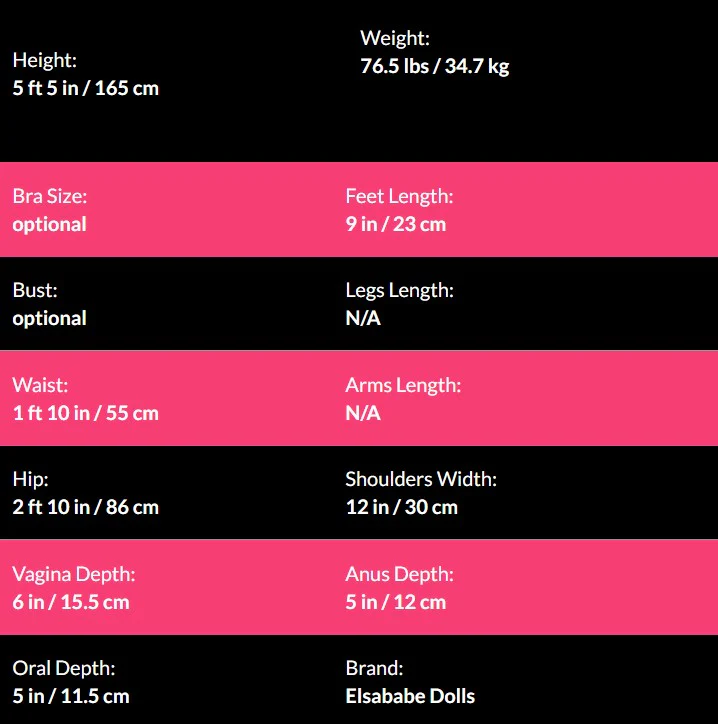Select the Weight label
Screen dimensions: 718x724
pyautogui.click(x=395, y=39)
